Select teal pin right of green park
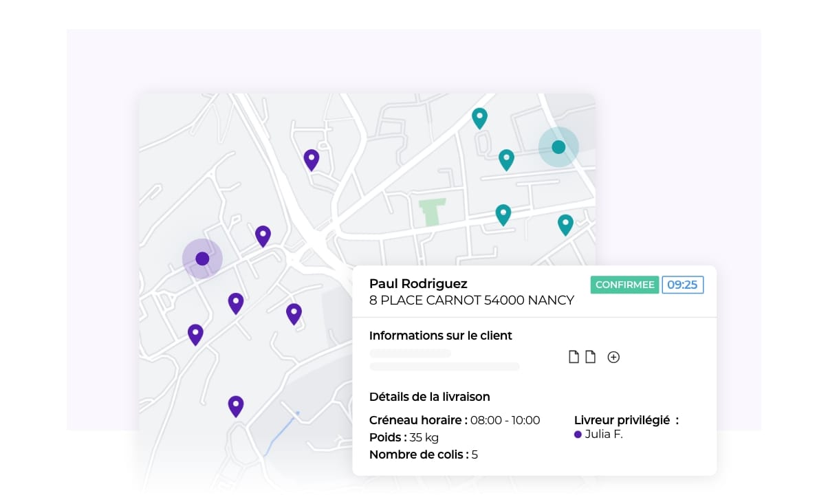This screenshot has height=504, width=828. pyautogui.click(x=503, y=214)
